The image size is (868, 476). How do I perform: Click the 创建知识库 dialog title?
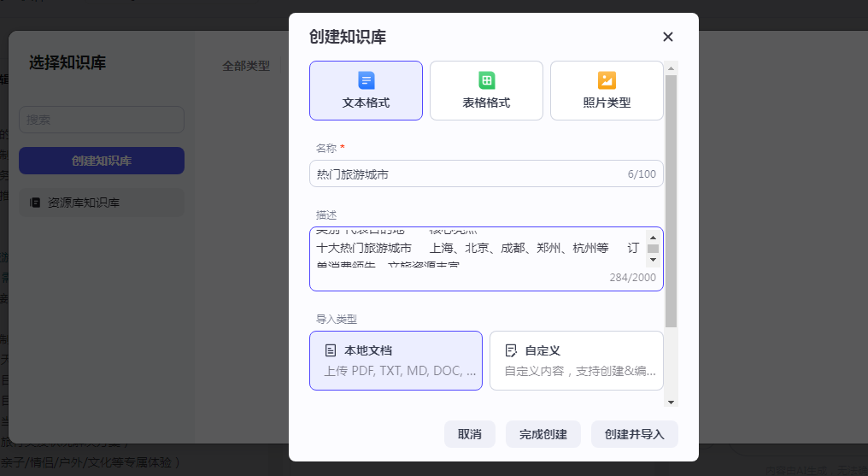348,37
